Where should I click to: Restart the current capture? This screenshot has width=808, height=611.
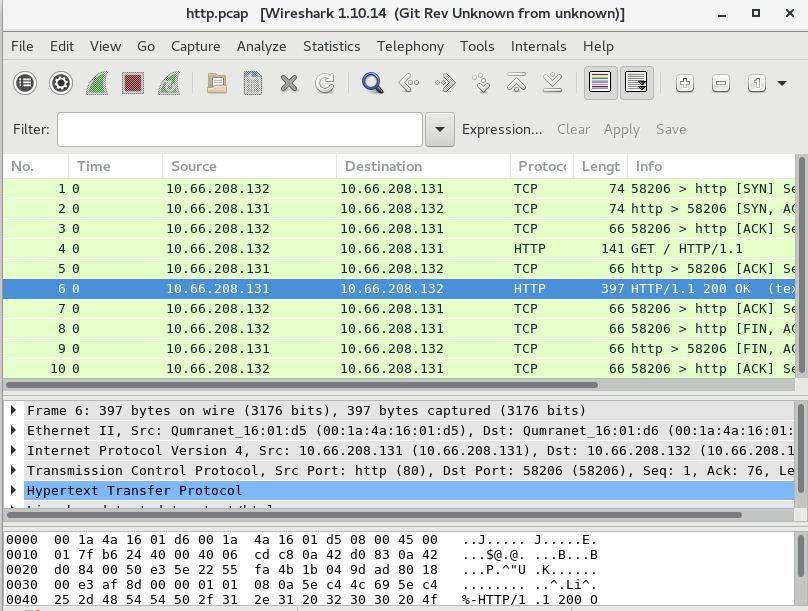(x=169, y=83)
